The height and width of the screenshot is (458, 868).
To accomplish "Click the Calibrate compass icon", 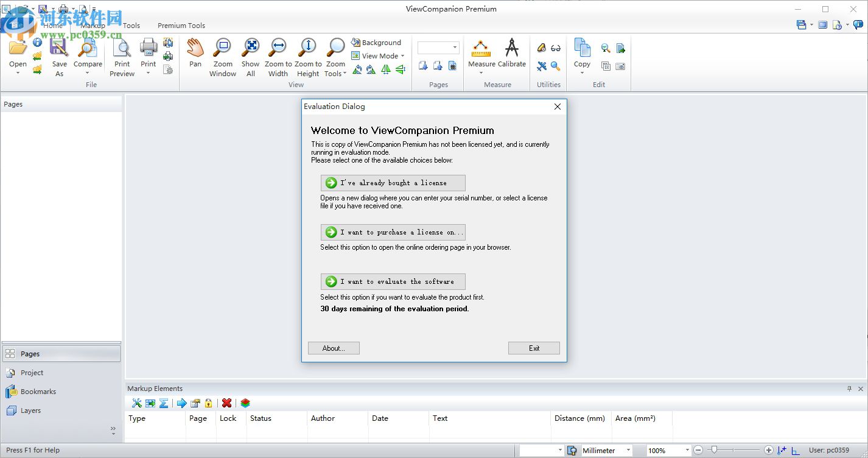I will click(x=512, y=48).
